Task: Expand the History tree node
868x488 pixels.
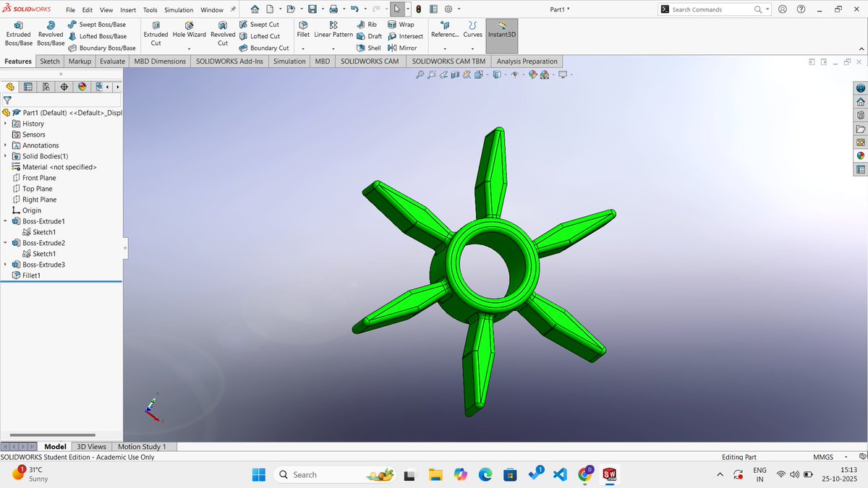Action: [x=6, y=124]
